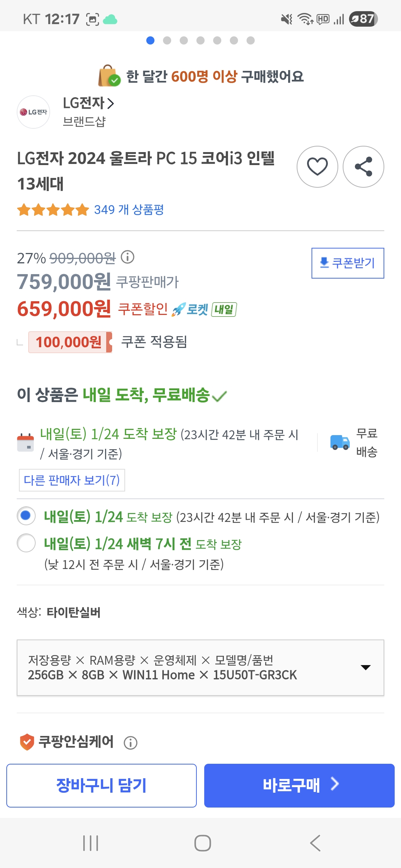The image size is (401, 868).
Task: Select 내일(토) 1/24 도착 보장 radio option
Action: 26,516
